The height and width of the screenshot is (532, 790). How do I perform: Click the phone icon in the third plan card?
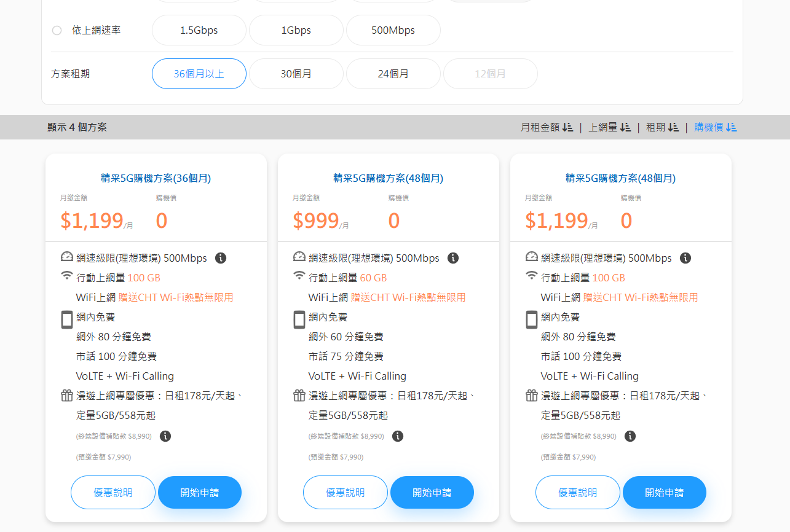(x=532, y=319)
